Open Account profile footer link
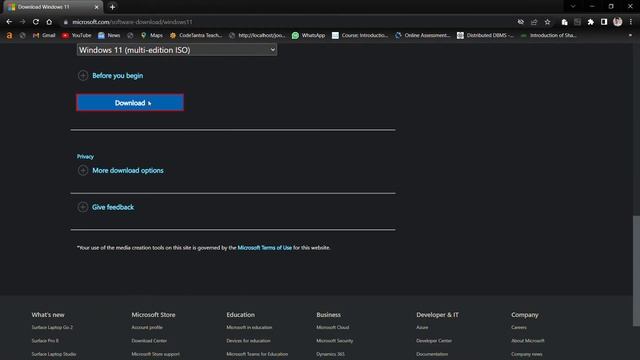Viewport: 640px width, 360px height. 147,327
